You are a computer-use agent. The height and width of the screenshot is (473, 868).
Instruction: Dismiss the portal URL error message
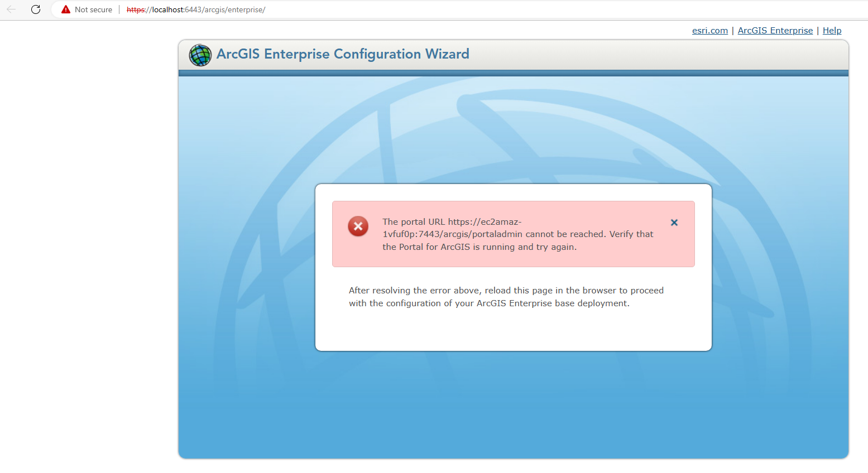tap(674, 223)
